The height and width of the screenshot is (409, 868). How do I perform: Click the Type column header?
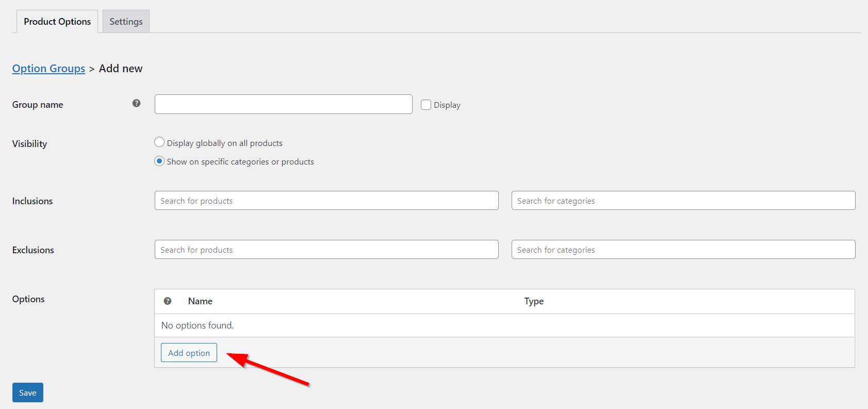534,301
